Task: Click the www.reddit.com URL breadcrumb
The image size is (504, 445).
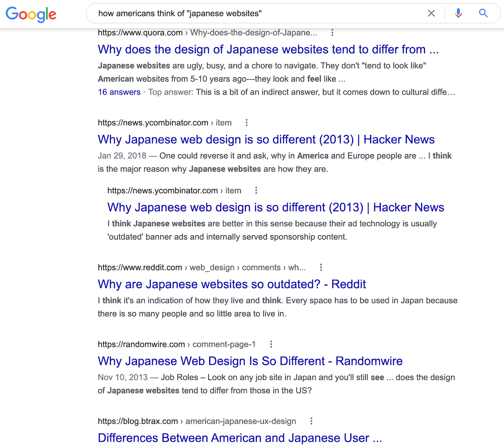Action: click(202, 267)
